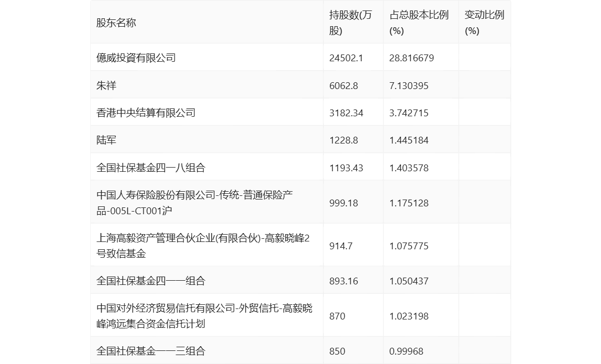601x364 pixels.
Task: Select the holding value 6062.8
Action: pyautogui.click(x=343, y=85)
